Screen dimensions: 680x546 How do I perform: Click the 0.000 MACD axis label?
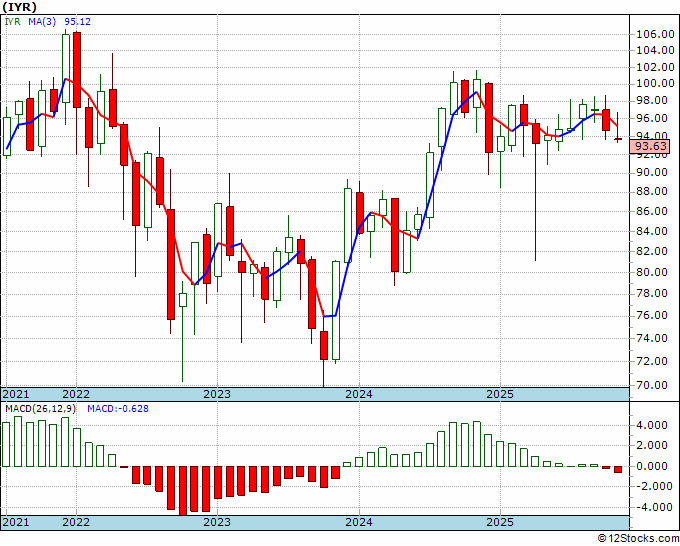click(x=652, y=466)
